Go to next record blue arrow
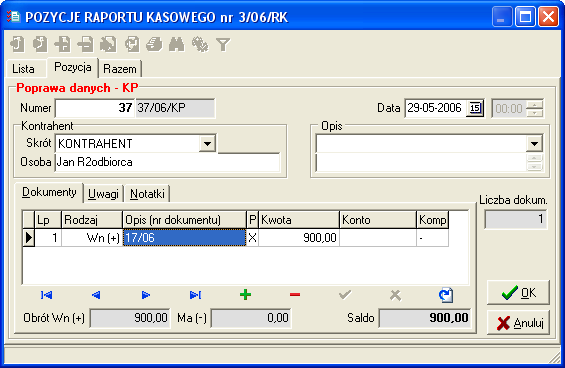Viewport: 565px width, 368px height. pos(146,295)
